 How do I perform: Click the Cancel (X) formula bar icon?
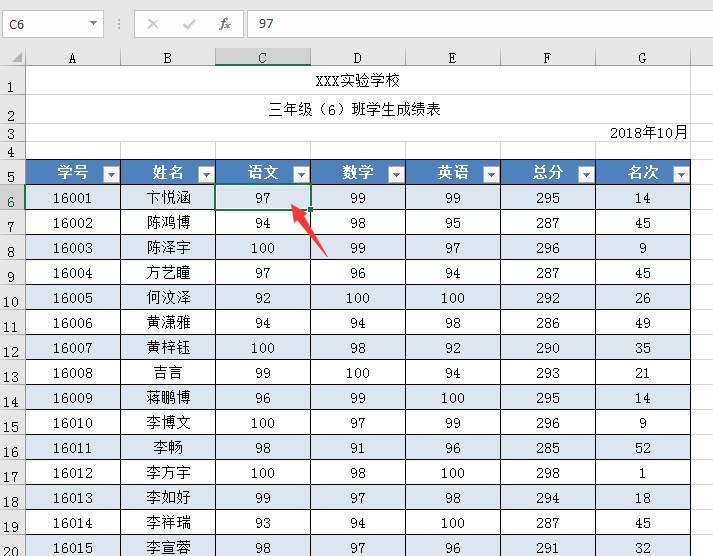pyautogui.click(x=153, y=24)
